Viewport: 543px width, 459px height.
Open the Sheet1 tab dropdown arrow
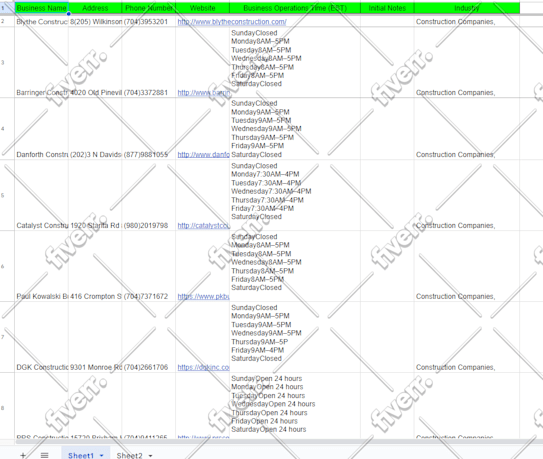pyautogui.click(x=101, y=456)
